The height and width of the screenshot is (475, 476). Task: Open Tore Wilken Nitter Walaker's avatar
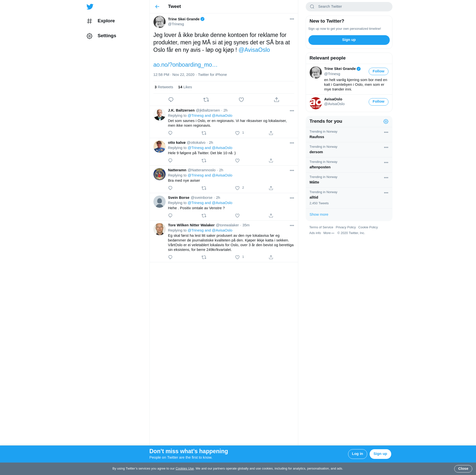click(x=159, y=229)
